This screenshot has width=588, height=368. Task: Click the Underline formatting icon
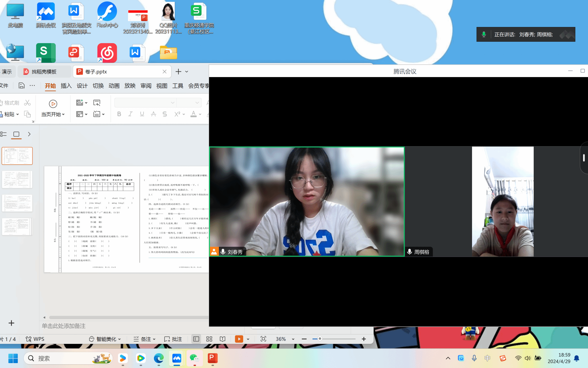(142, 114)
